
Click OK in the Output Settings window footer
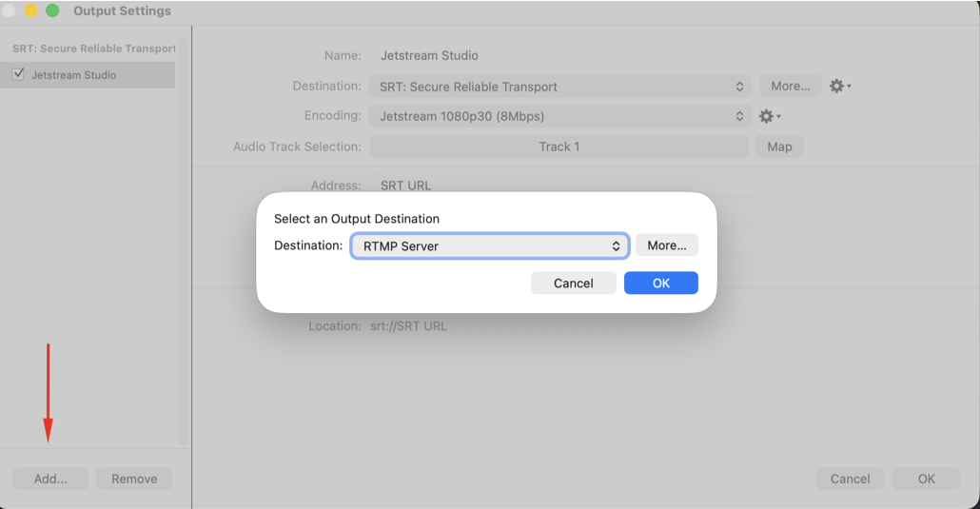927,479
